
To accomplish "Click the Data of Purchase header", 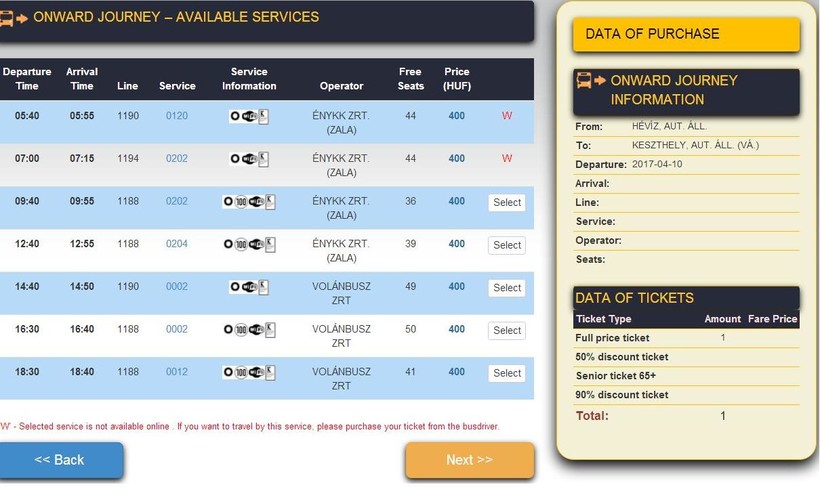I will [686, 34].
